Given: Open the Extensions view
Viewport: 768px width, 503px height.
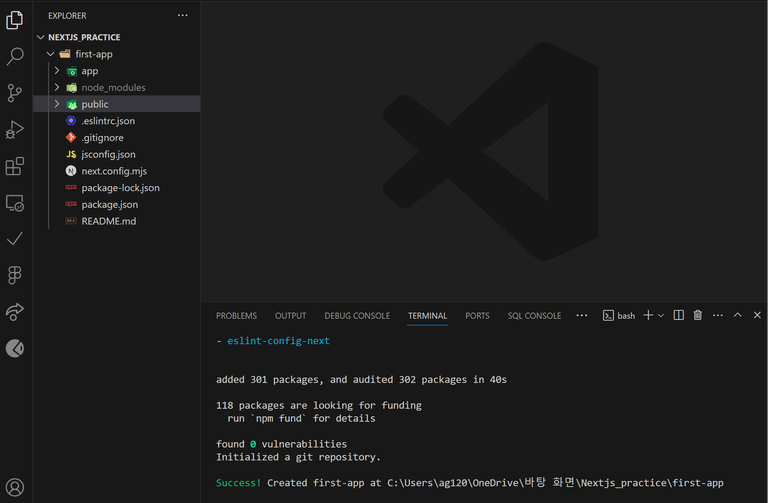Looking at the screenshot, I should [x=15, y=167].
